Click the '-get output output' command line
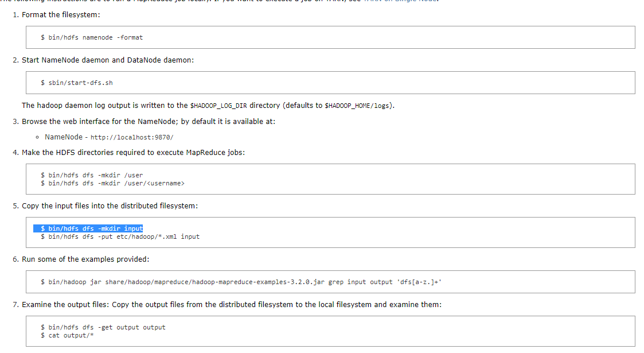This screenshot has height=353, width=644. (x=103, y=327)
